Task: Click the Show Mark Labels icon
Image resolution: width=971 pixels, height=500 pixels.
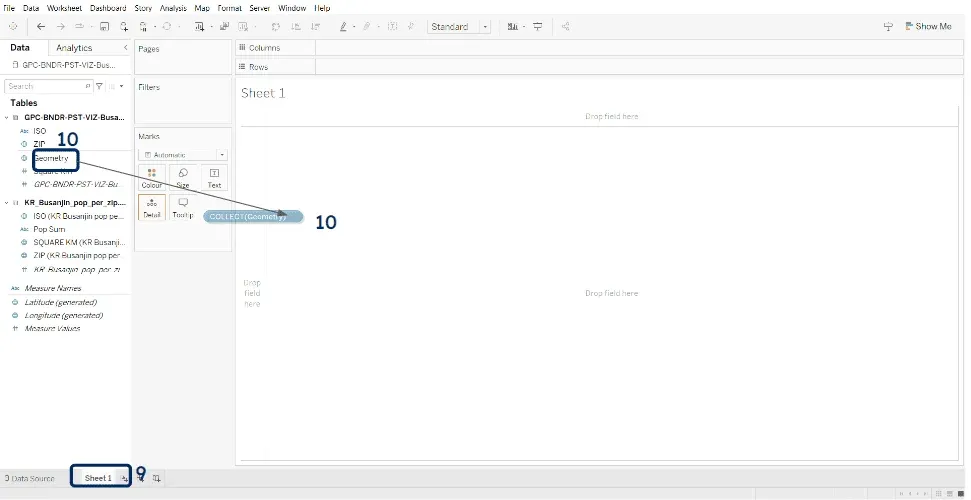Action: [391, 27]
